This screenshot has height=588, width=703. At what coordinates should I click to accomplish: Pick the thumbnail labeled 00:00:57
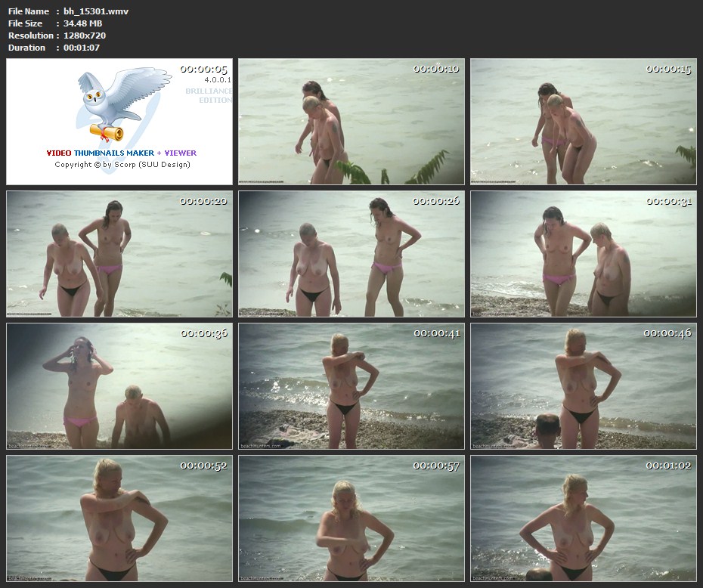351,518
